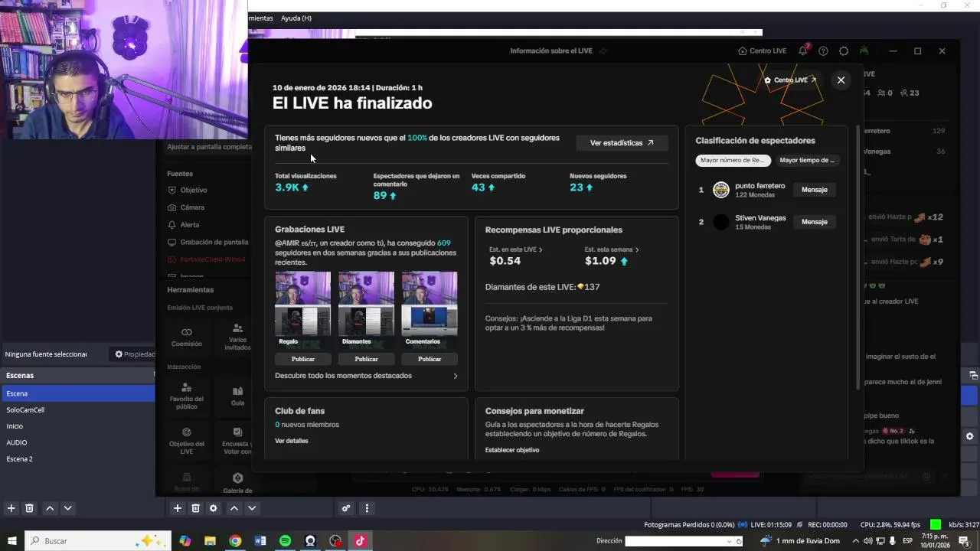The height and width of the screenshot is (551, 980).
Task: Expand Est. esta semana chevron
Action: 637,250
